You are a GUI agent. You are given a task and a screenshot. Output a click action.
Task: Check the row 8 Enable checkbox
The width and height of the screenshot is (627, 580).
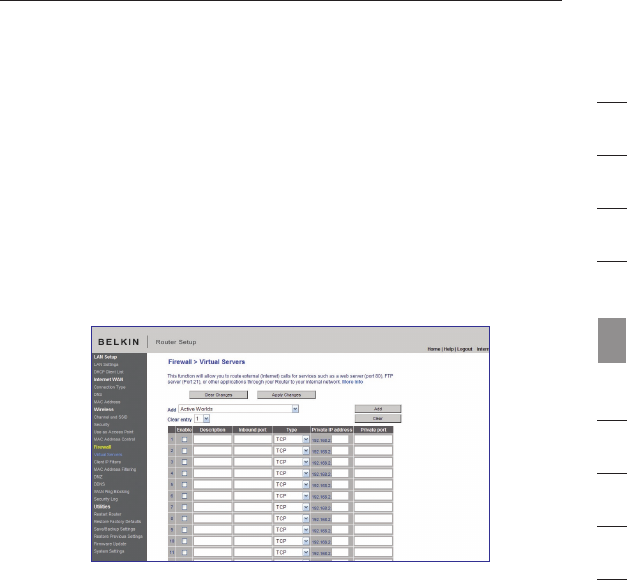[x=184, y=518]
